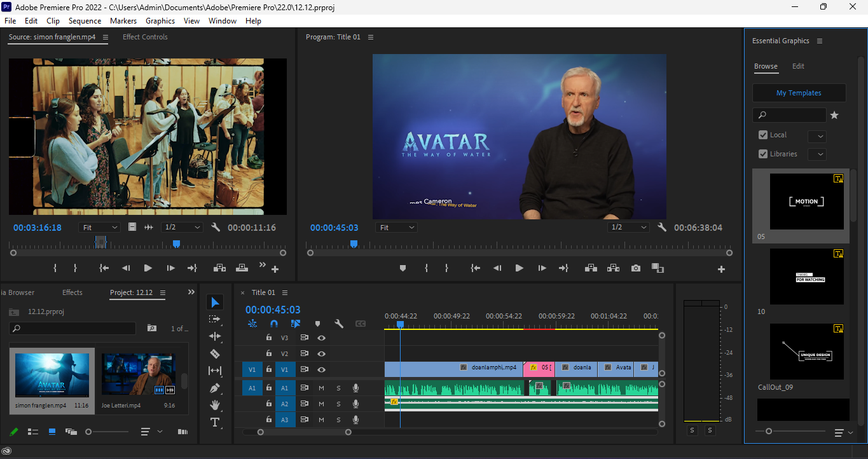The height and width of the screenshot is (459, 868).
Task: Choose the Razor tool
Action: click(215, 353)
